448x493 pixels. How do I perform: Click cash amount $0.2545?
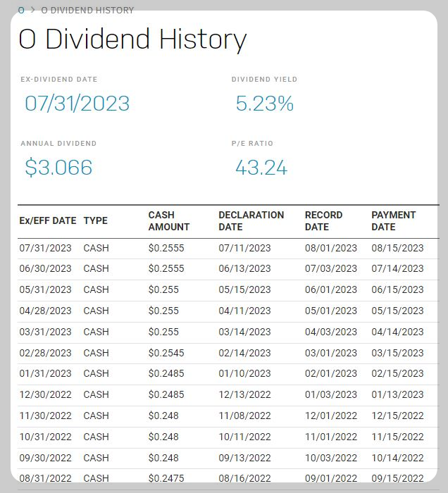[x=166, y=353]
